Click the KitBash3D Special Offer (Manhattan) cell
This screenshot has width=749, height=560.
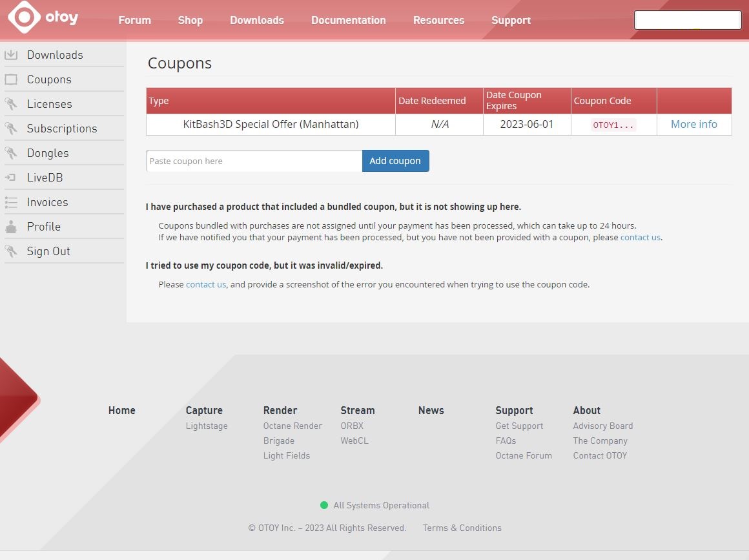point(271,124)
